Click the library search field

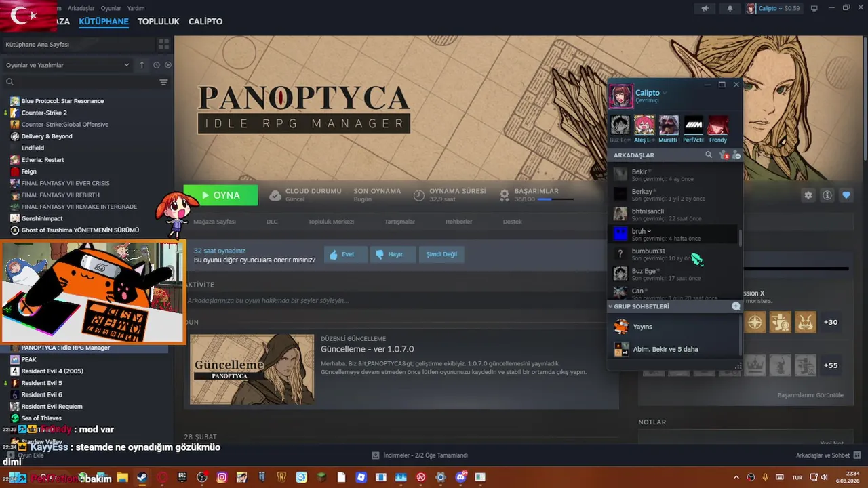click(81, 82)
